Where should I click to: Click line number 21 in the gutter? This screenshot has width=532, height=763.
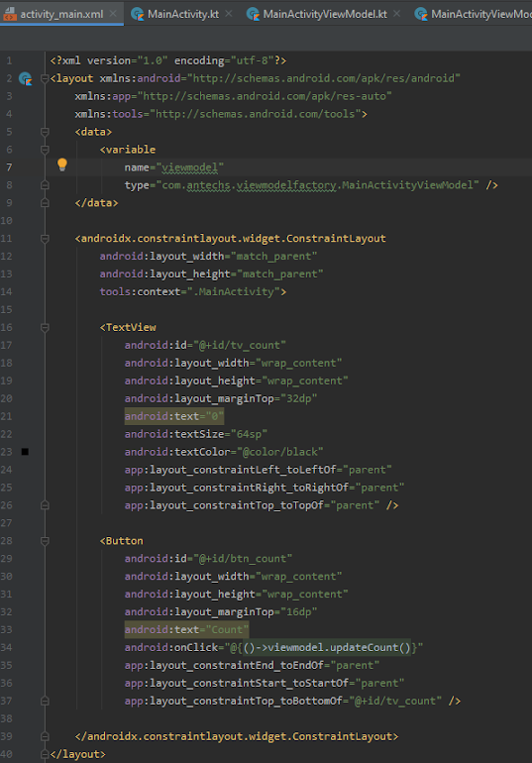pyautogui.click(x=6, y=416)
